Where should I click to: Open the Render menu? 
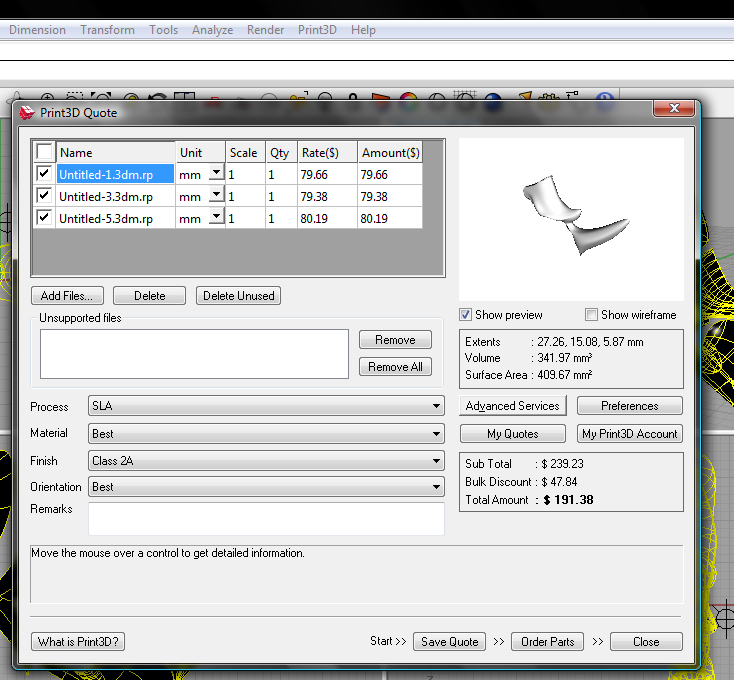click(265, 30)
